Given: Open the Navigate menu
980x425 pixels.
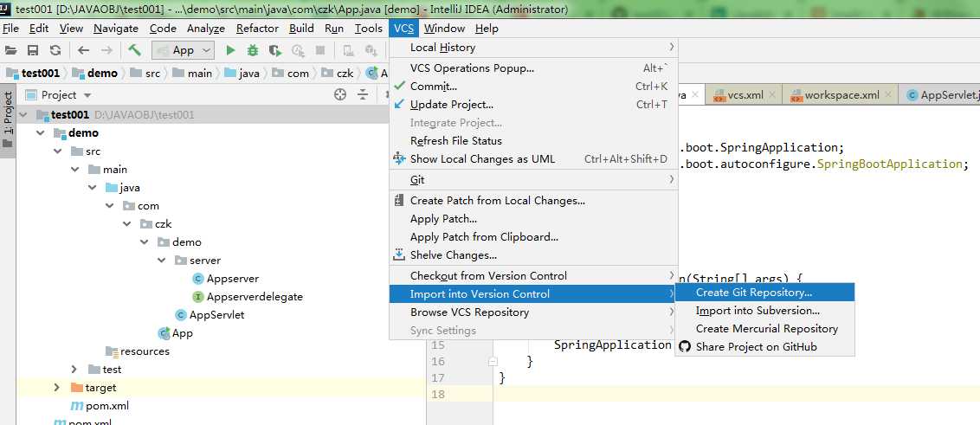Looking at the screenshot, I should pyautogui.click(x=116, y=28).
